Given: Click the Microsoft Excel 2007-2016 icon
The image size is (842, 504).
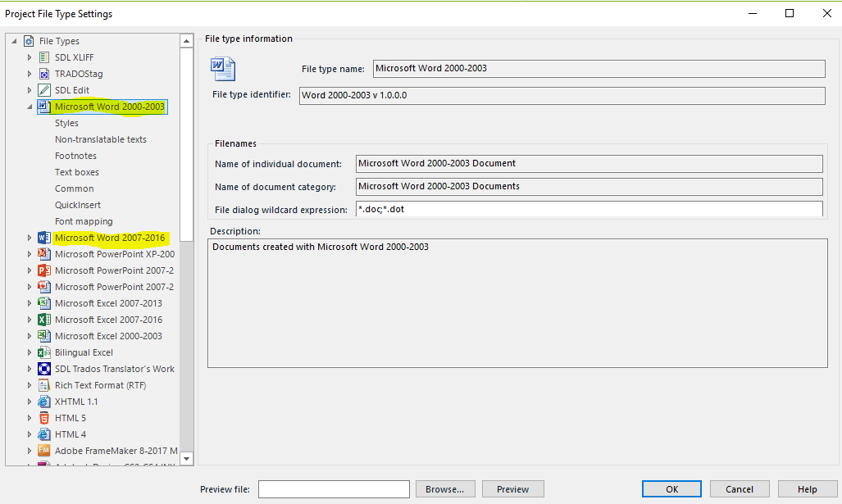Looking at the screenshot, I should [x=44, y=320].
